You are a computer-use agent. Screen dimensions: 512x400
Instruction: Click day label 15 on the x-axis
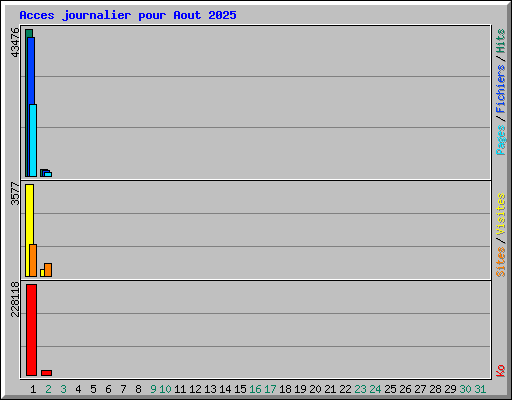coord(240,389)
